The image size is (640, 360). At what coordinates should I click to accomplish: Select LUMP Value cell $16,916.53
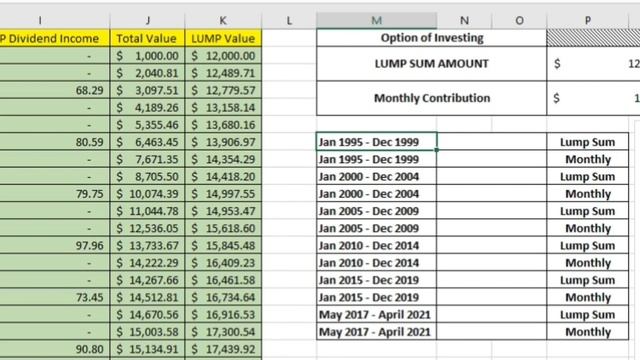click(x=223, y=315)
